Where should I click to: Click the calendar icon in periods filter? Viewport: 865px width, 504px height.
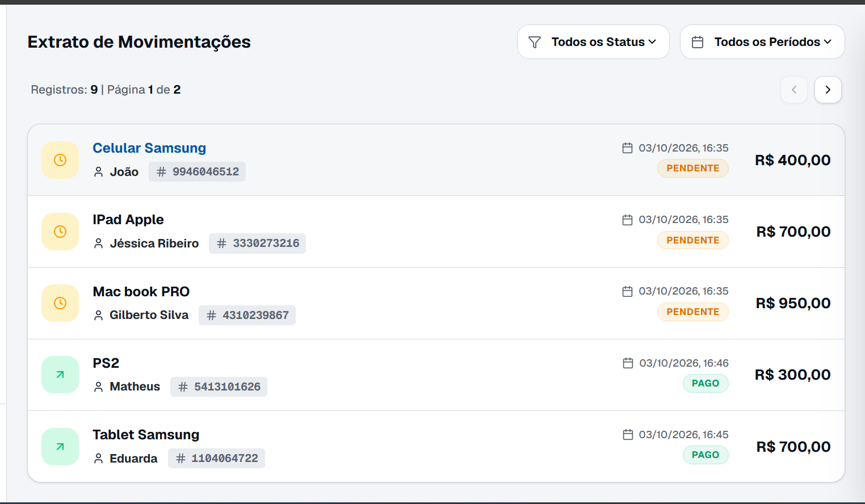(698, 42)
